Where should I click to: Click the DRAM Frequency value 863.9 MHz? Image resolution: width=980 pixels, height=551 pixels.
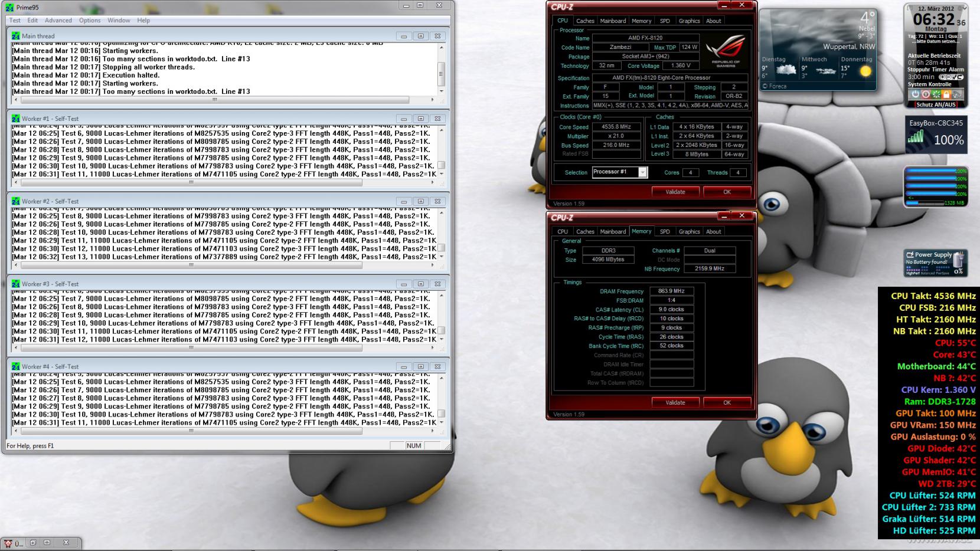pyautogui.click(x=671, y=291)
